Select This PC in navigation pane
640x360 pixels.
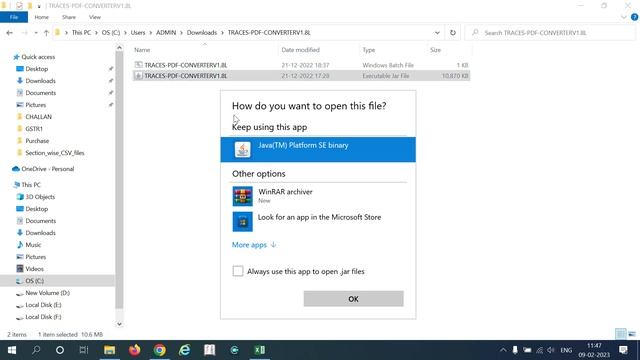click(31, 184)
